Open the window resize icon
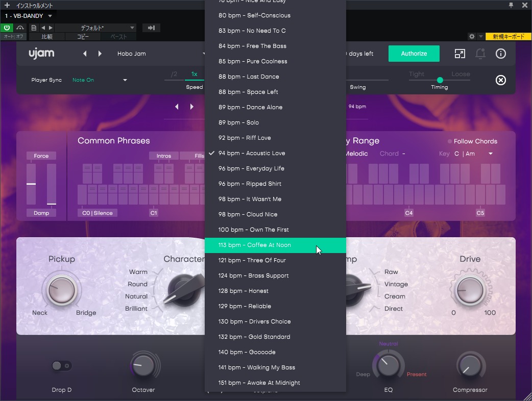532x401 pixels. coord(460,54)
